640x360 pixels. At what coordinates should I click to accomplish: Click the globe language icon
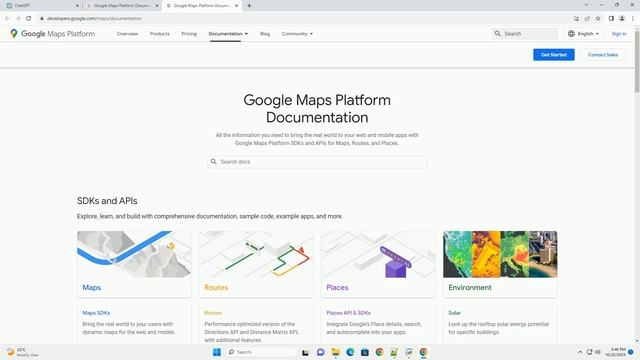(x=571, y=34)
